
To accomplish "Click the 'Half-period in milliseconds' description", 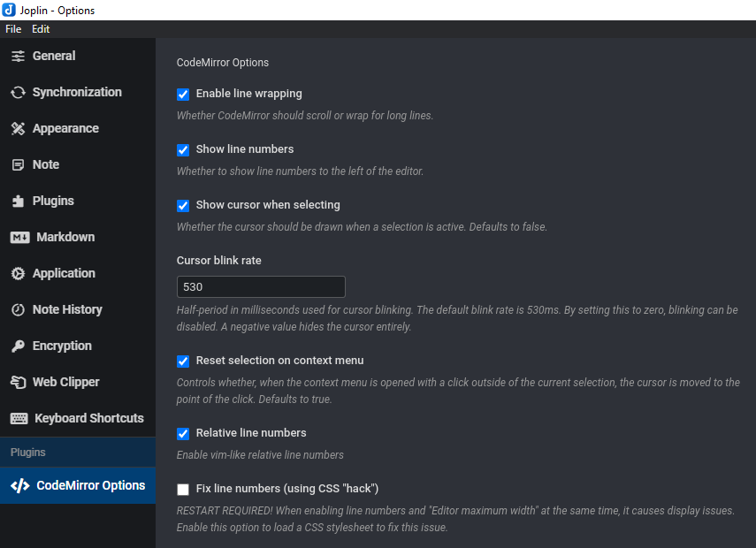I will 457,318.
